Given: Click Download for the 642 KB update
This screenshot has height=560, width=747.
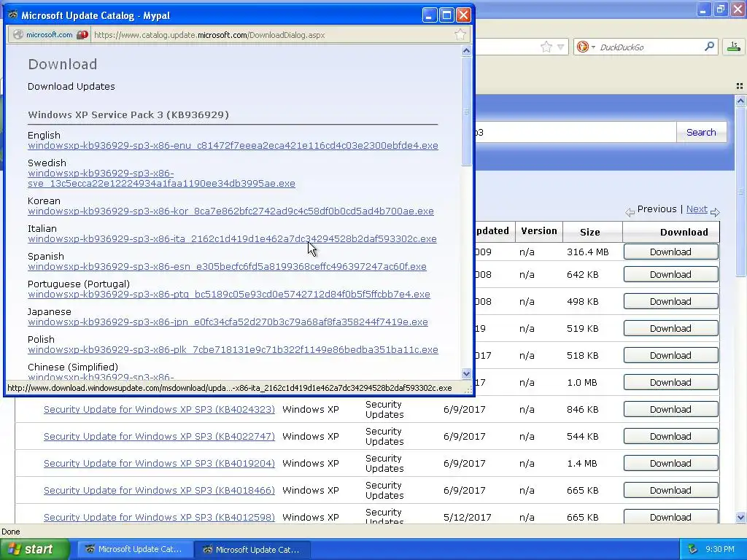Looking at the screenshot, I should (x=671, y=275).
